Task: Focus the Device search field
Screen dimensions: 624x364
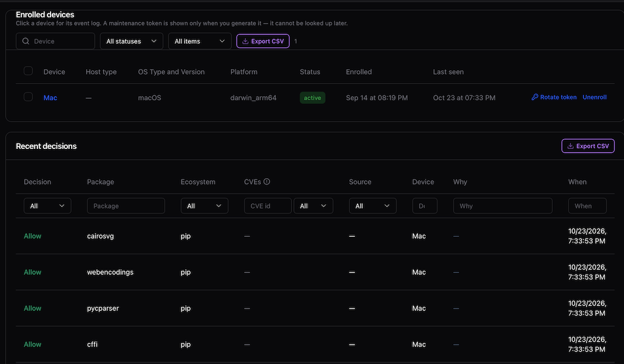Action: coord(56,41)
